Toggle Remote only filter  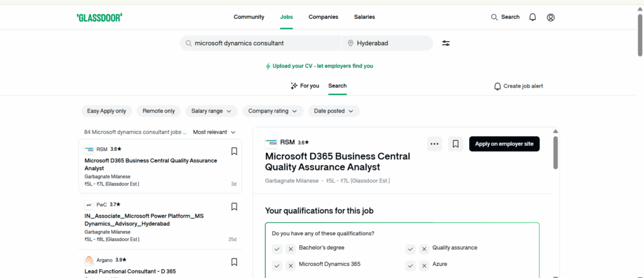point(158,111)
